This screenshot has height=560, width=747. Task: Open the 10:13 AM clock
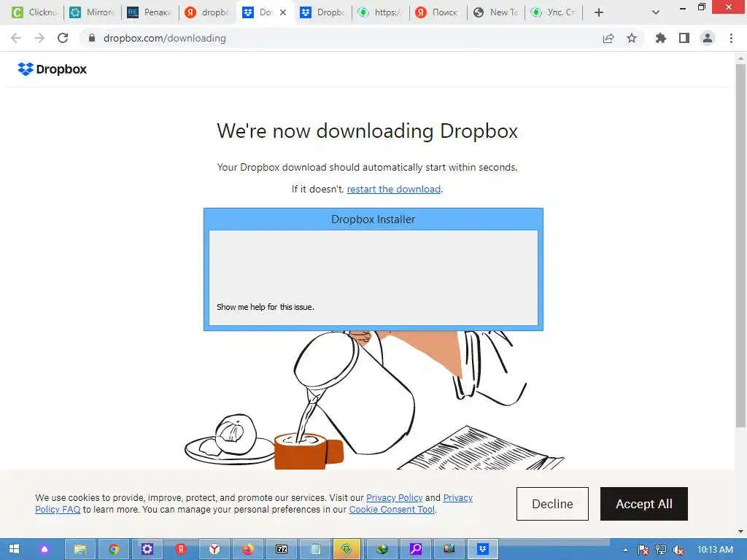click(x=715, y=550)
